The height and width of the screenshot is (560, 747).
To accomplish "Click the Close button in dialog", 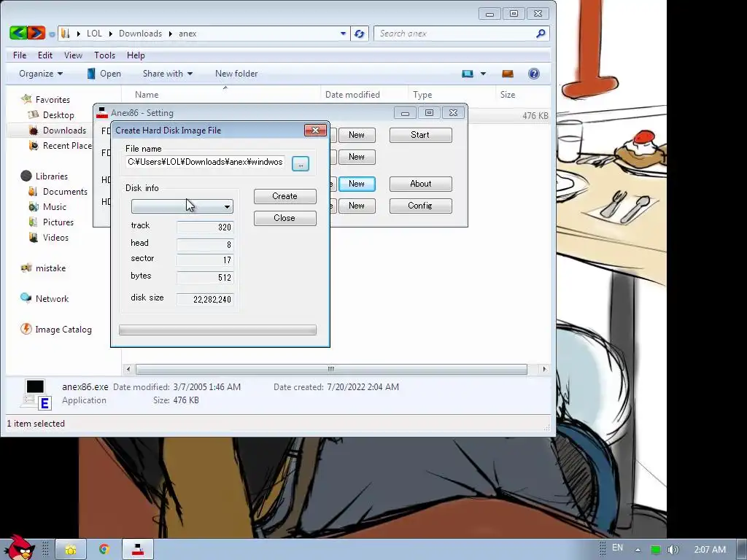I will [x=285, y=218].
